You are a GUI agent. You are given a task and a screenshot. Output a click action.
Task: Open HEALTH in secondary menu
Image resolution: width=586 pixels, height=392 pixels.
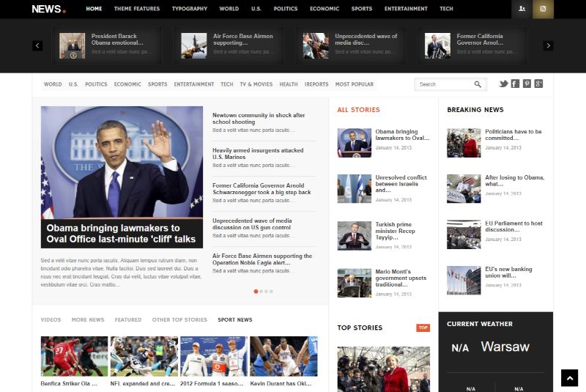point(289,84)
